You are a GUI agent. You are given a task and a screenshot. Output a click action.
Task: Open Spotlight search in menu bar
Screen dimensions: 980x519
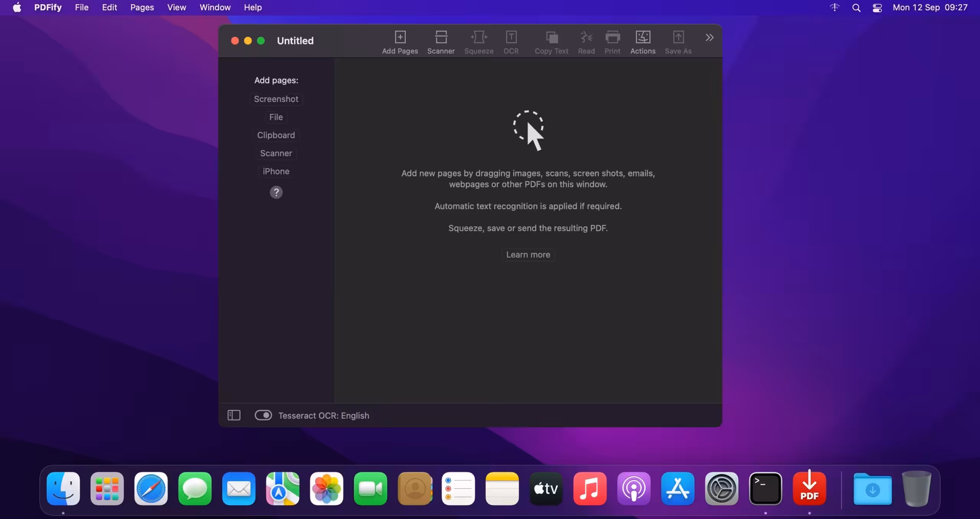coord(856,8)
